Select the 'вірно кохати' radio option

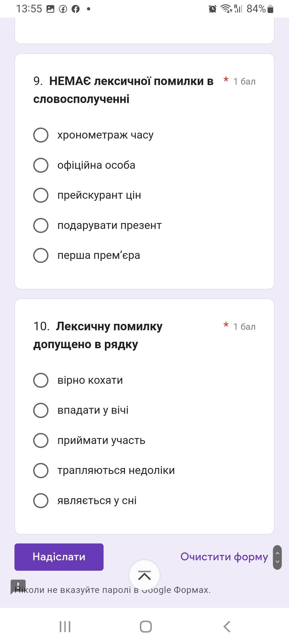point(41,380)
